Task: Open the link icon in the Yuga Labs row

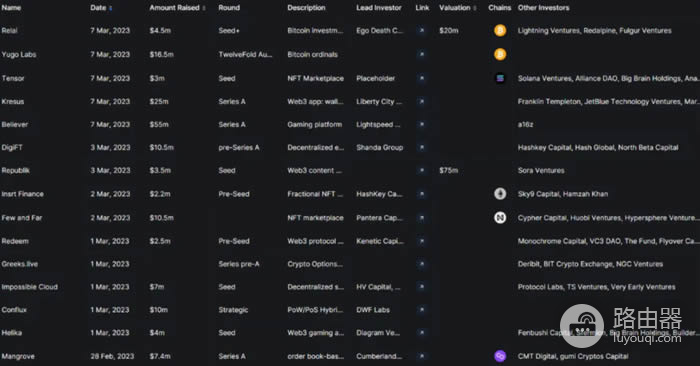Action: 421,54
